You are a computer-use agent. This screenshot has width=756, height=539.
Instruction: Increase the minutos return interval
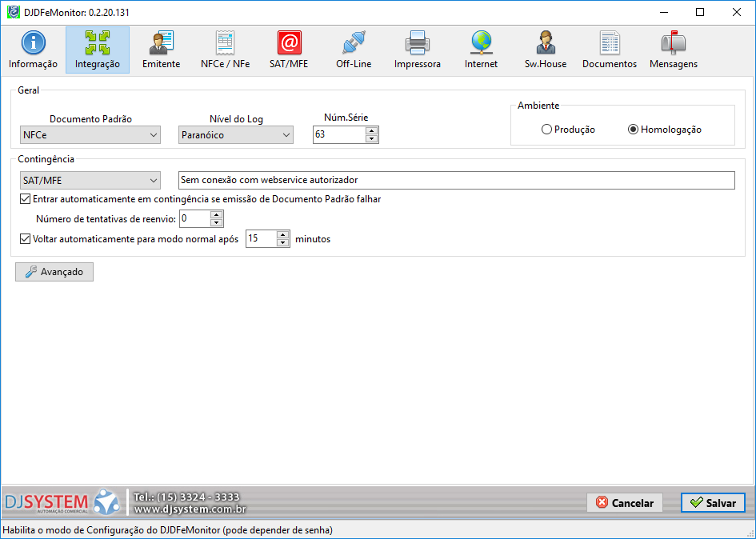pos(283,235)
